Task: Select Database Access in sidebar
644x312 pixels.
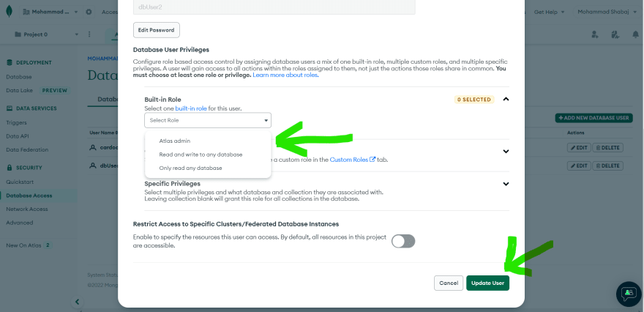Action: click(x=29, y=196)
